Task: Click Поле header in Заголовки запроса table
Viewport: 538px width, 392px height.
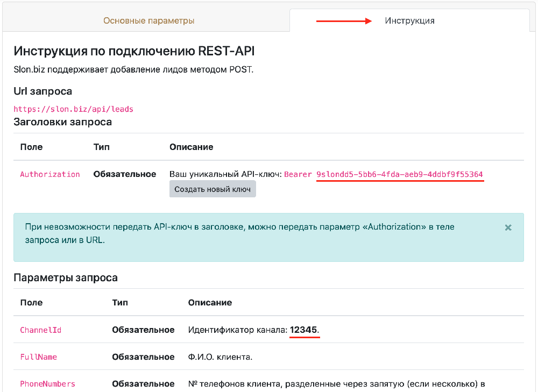Action: point(31,147)
